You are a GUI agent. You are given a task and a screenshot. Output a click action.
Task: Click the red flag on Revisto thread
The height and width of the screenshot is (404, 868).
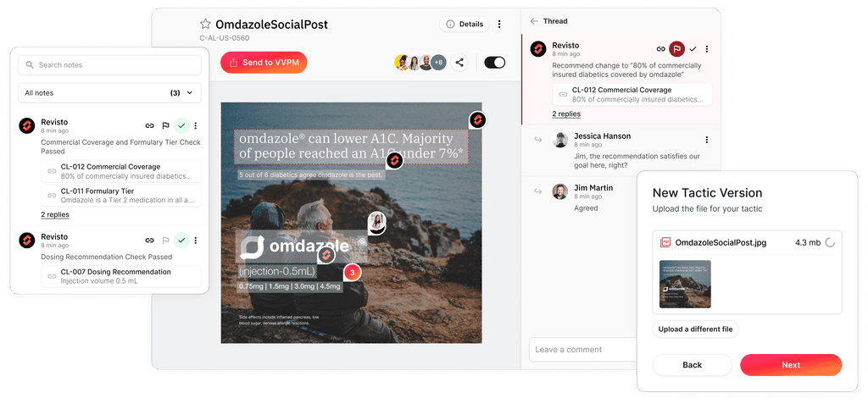point(676,49)
